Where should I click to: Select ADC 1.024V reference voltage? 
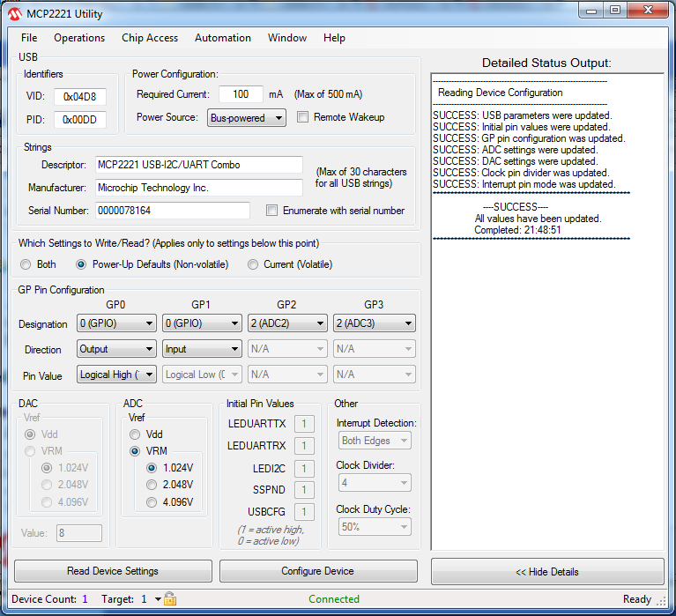point(152,468)
